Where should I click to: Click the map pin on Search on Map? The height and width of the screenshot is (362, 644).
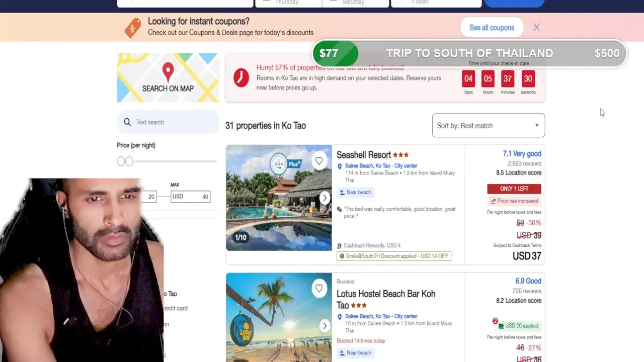(x=168, y=72)
